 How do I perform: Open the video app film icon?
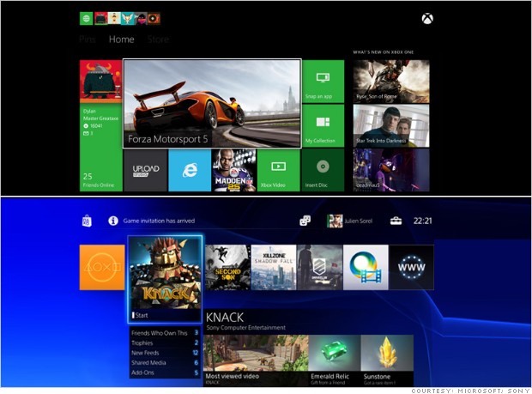[366, 268]
